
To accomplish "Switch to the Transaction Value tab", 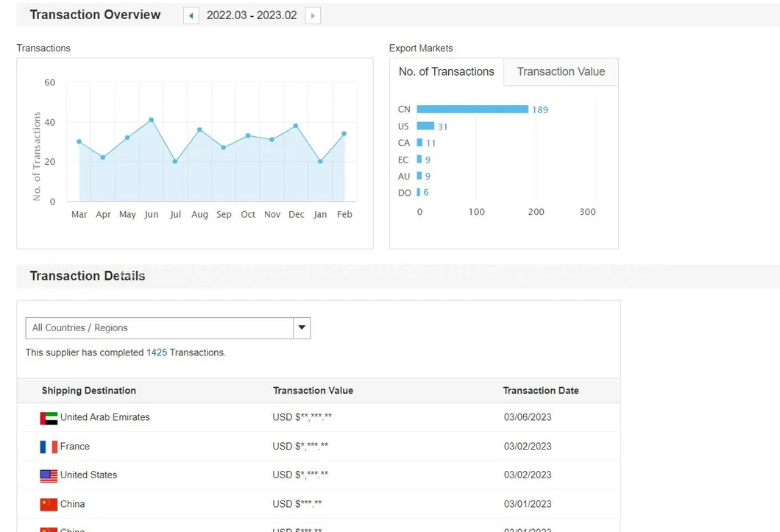I will tap(561, 72).
